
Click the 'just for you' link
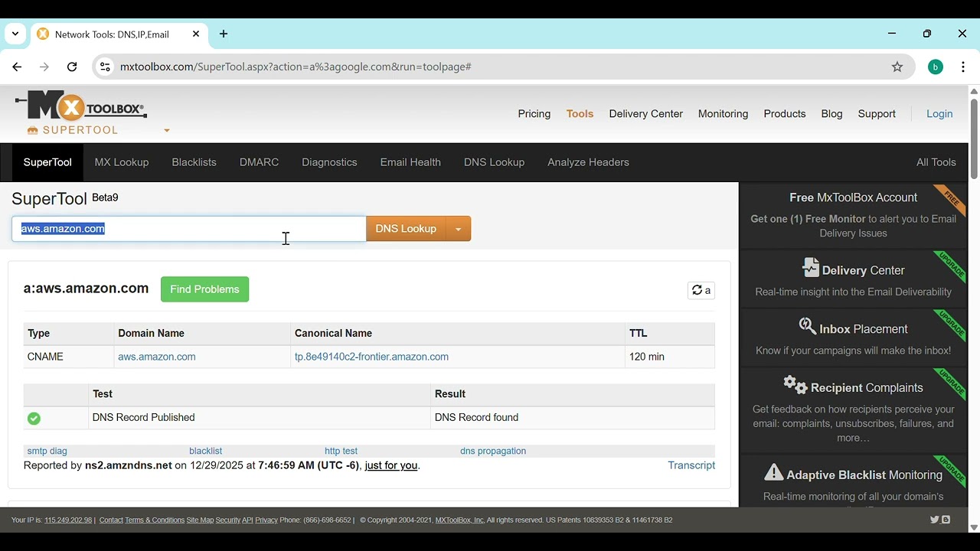[391, 465]
